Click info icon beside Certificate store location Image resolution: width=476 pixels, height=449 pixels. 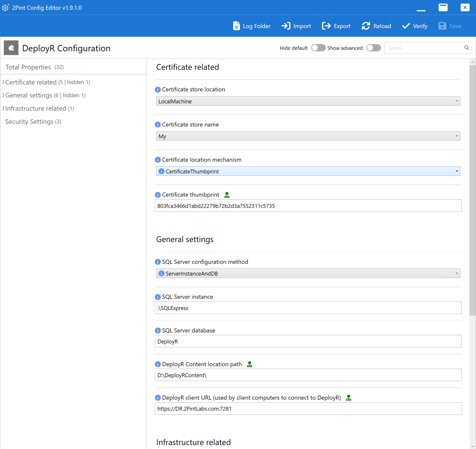point(158,90)
